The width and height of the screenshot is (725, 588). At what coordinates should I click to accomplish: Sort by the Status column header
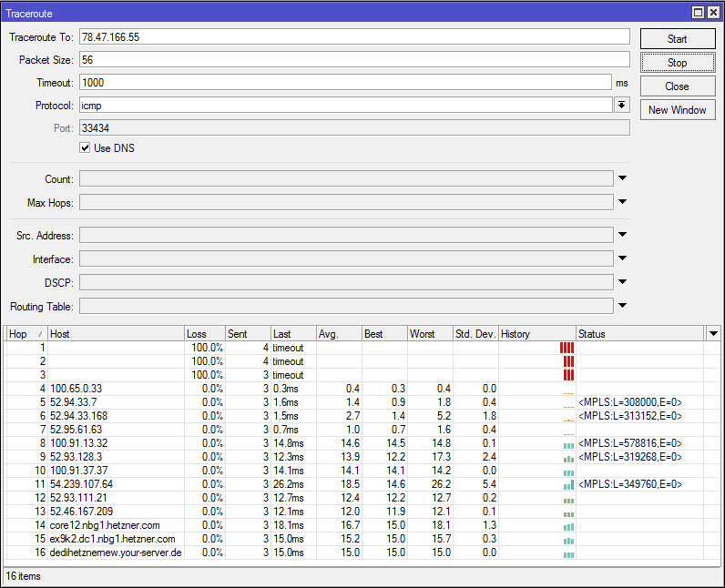coord(640,333)
